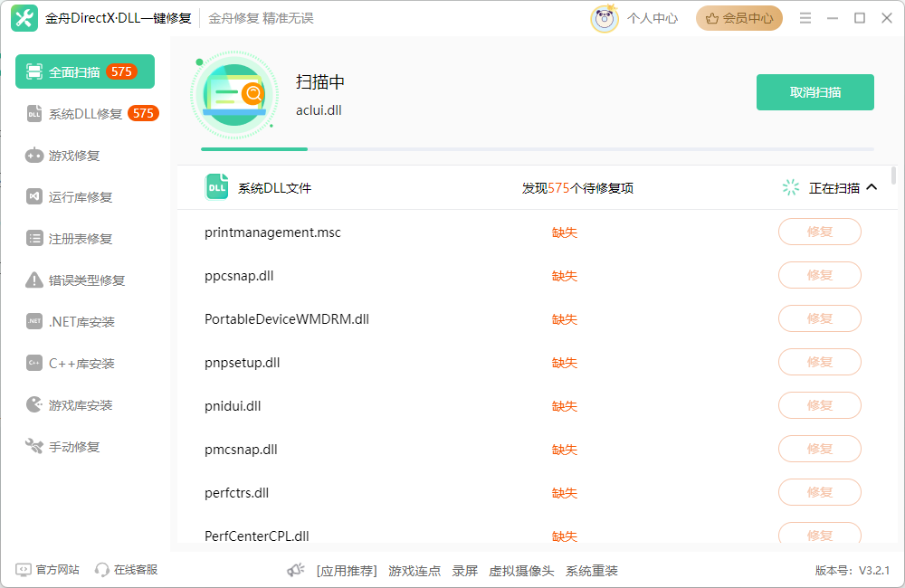
Task: Click the file list vertical scrollbar
Action: [x=894, y=176]
